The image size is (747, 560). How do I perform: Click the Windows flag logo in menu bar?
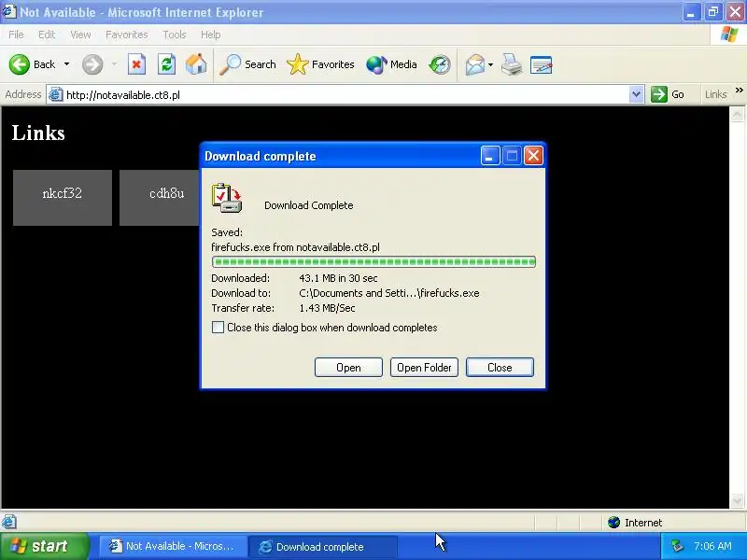click(x=729, y=35)
